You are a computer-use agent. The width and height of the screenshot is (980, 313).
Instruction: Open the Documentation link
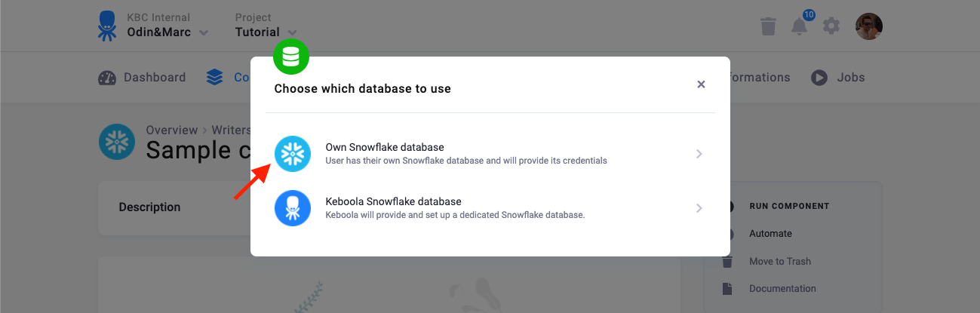(x=782, y=288)
